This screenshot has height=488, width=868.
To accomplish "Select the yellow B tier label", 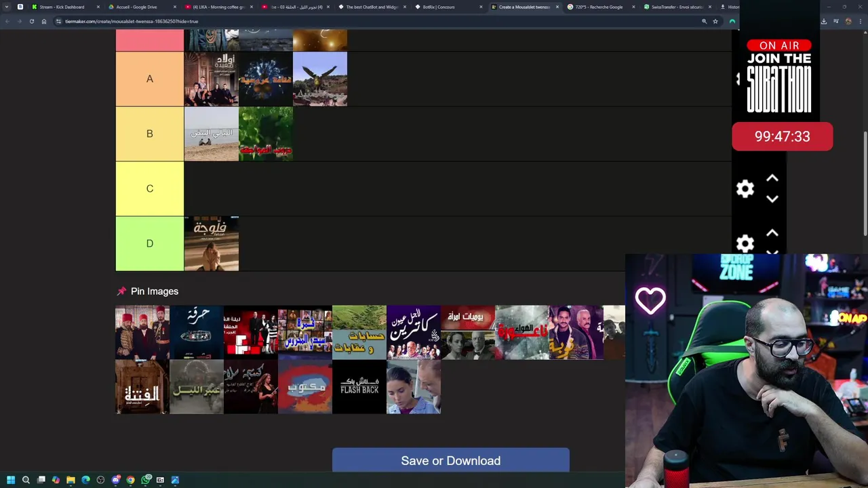I will point(150,134).
